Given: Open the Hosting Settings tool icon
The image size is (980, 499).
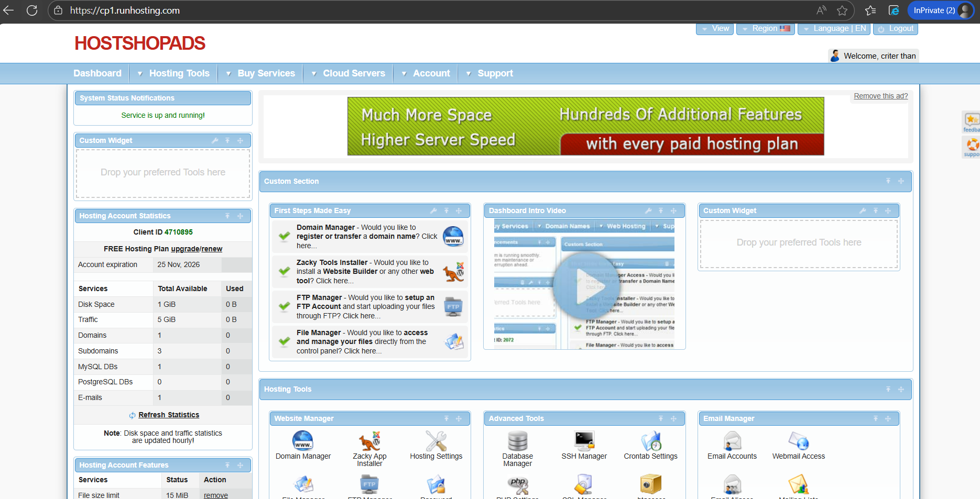Looking at the screenshot, I should pos(436,441).
